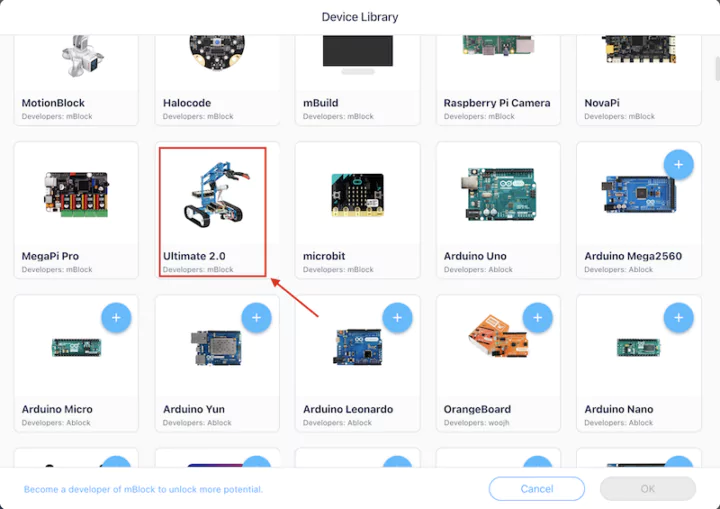Add OrangeBoard via its plus icon

[538, 317]
